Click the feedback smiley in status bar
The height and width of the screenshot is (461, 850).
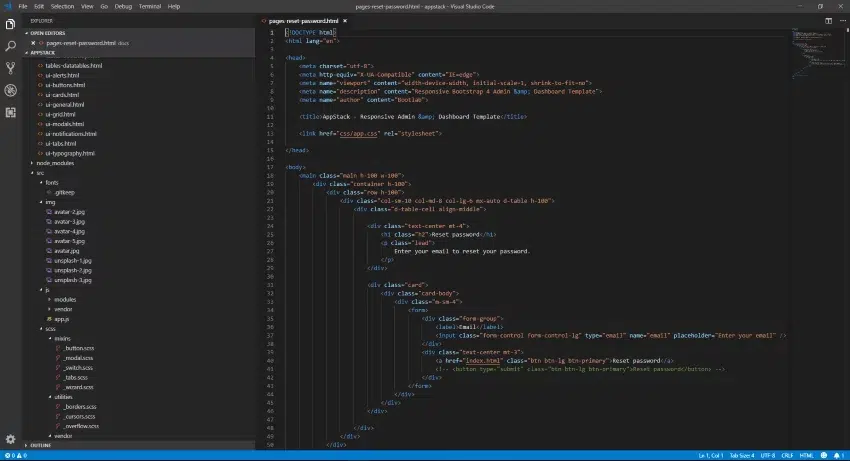pyautogui.click(x=823, y=456)
